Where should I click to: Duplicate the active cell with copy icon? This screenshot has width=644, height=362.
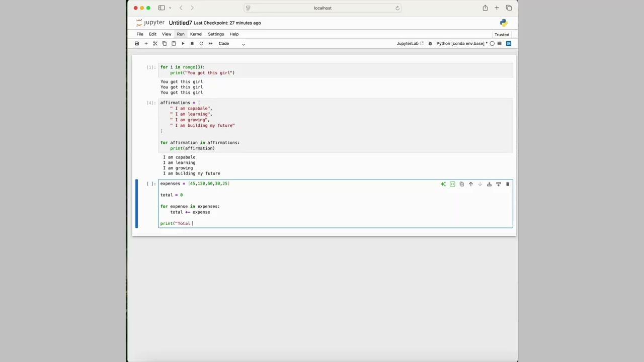click(461, 185)
